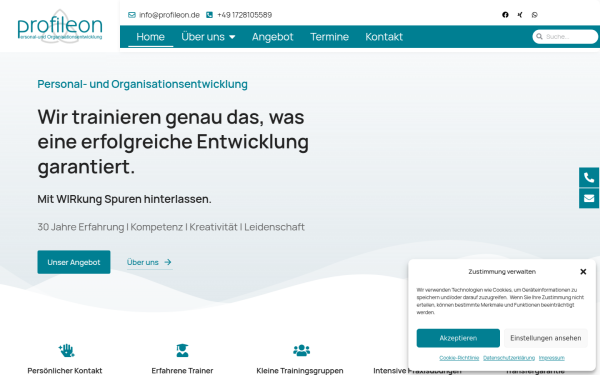Screen dimensions: 600x375
Task: Open the Impressum link
Action: coord(552,358)
